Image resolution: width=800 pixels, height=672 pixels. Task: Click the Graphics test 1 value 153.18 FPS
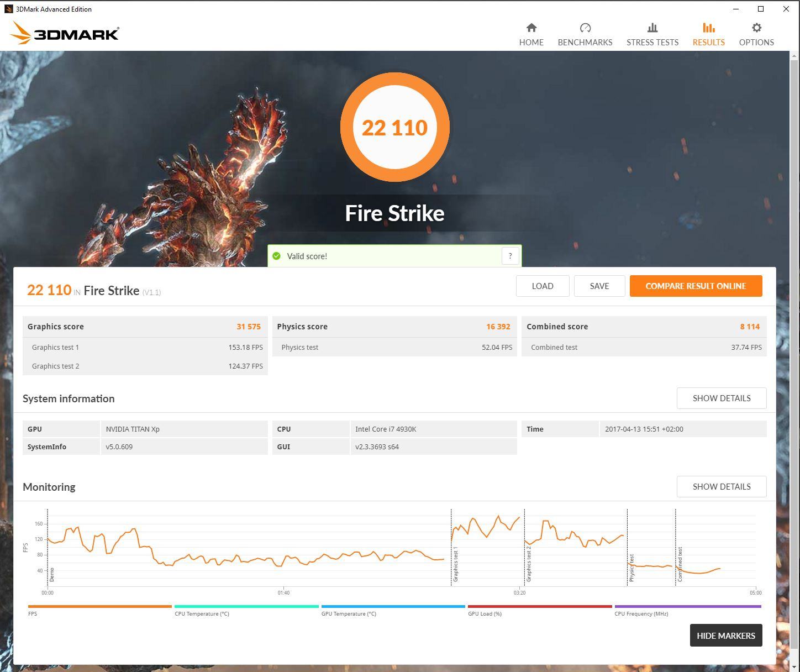(245, 348)
